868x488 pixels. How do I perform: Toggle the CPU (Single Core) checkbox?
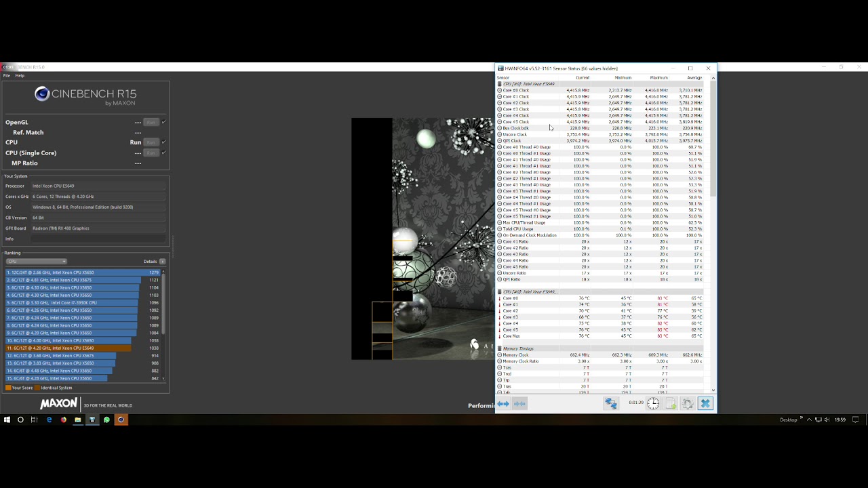[x=164, y=152]
